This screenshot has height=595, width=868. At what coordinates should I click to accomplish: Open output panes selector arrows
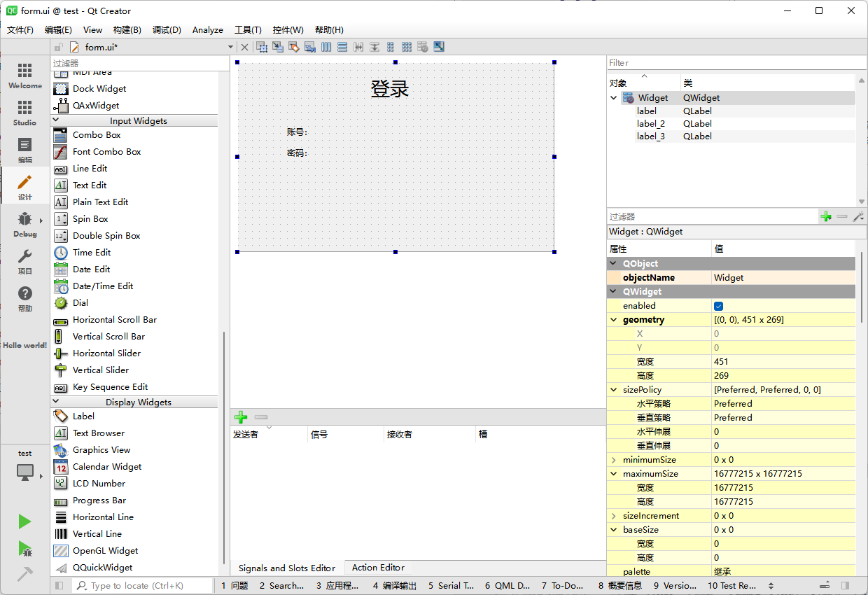tap(771, 586)
